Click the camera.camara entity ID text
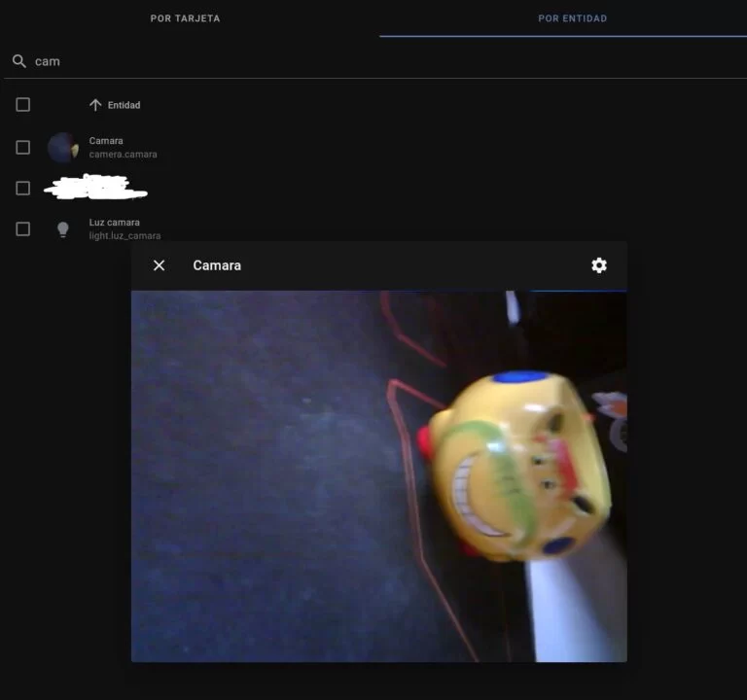 [123, 155]
